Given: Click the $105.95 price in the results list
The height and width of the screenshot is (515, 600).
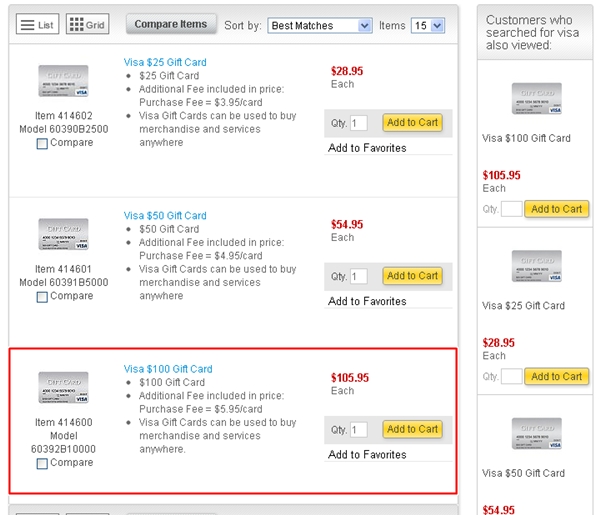Looking at the screenshot, I should 350,378.
